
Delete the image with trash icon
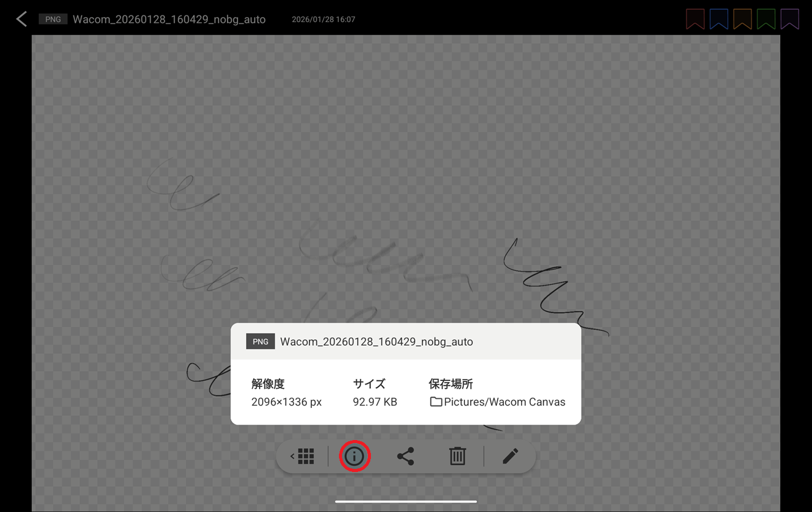457,456
